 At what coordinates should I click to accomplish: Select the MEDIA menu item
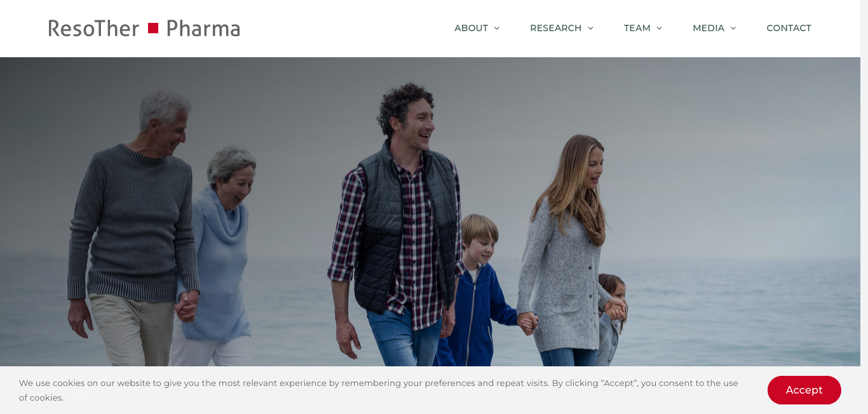pos(709,28)
